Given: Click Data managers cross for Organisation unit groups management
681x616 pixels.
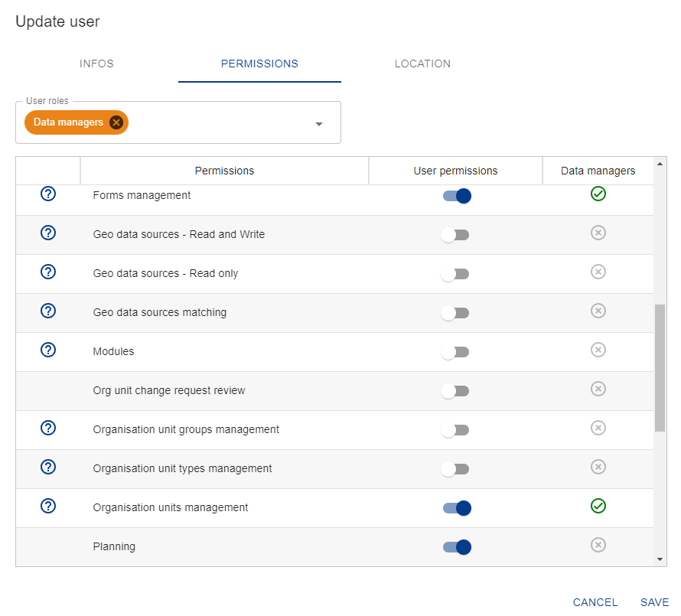Looking at the screenshot, I should point(598,428).
